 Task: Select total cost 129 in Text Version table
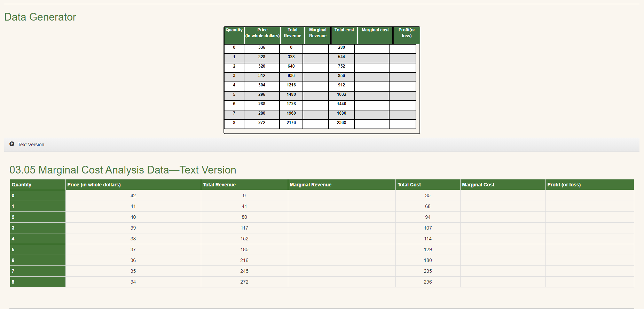[x=428, y=249]
